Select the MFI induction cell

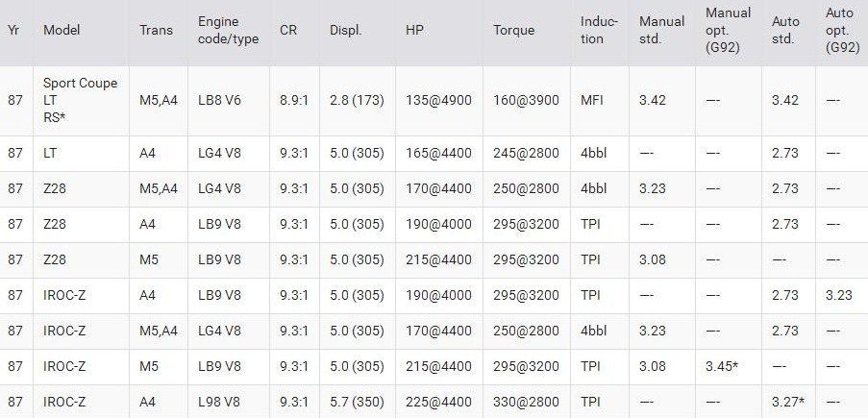pyautogui.click(x=593, y=100)
